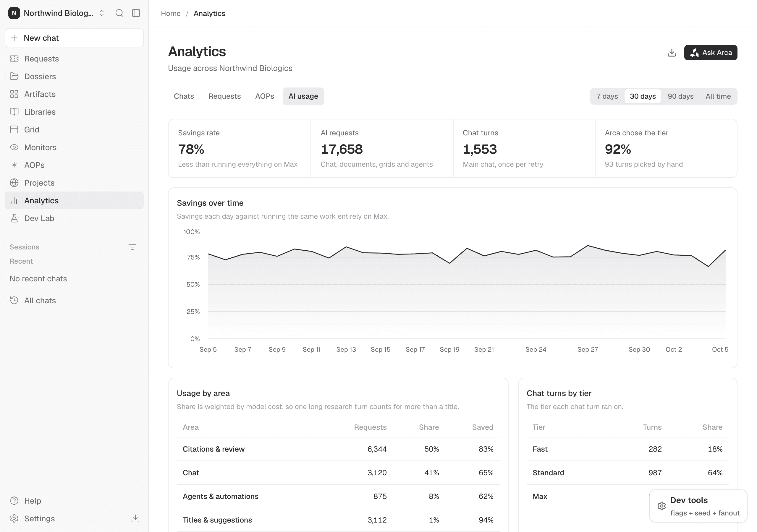
Task: Filter sessions using the filter icon
Action: coord(132,247)
